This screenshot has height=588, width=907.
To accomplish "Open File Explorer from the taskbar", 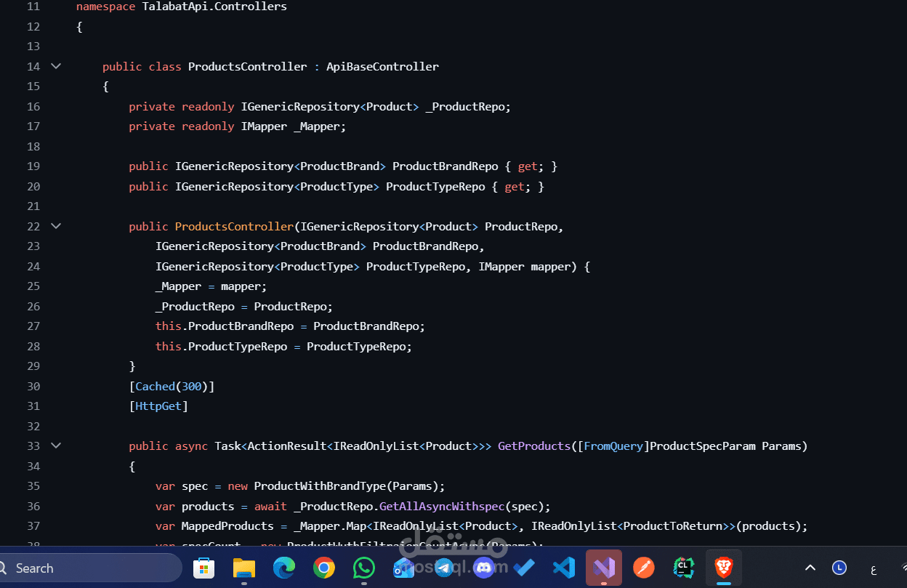I will click(x=244, y=568).
